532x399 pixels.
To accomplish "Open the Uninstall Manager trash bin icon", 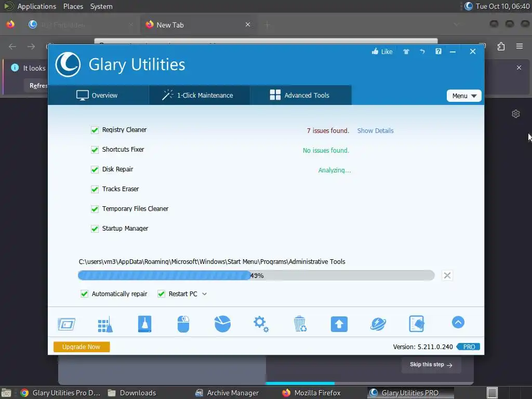I will pyautogui.click(x=300, y=324).
